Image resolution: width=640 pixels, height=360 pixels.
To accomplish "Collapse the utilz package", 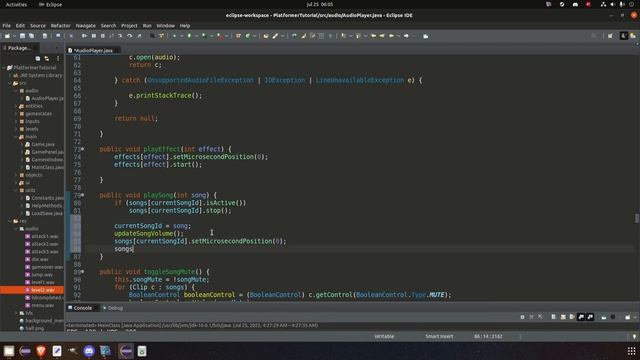I will 16,191.
